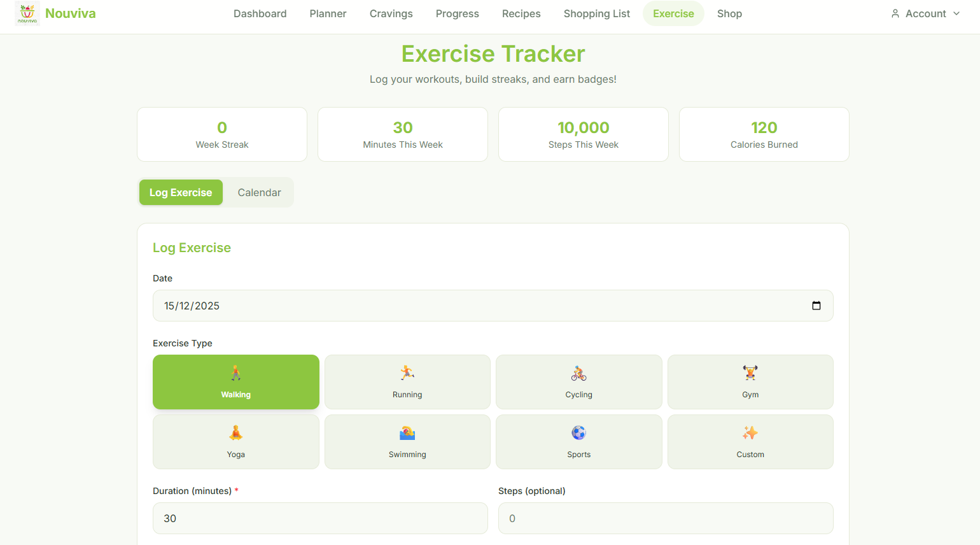Navigate to the Dashboard
Viewport: 980px width, 545px height.
pos(260,13)
